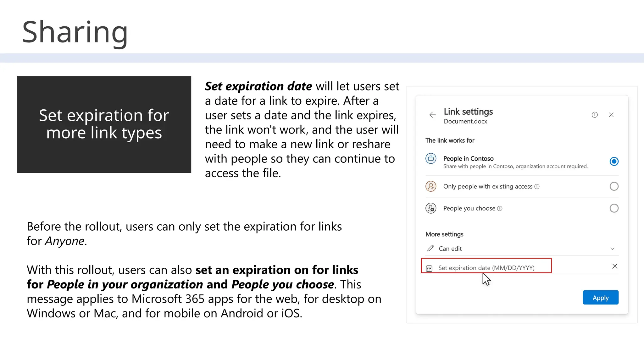Clear the expiration date with the X
The width and height of the screenshot is (644, 362).
(615, 266)
